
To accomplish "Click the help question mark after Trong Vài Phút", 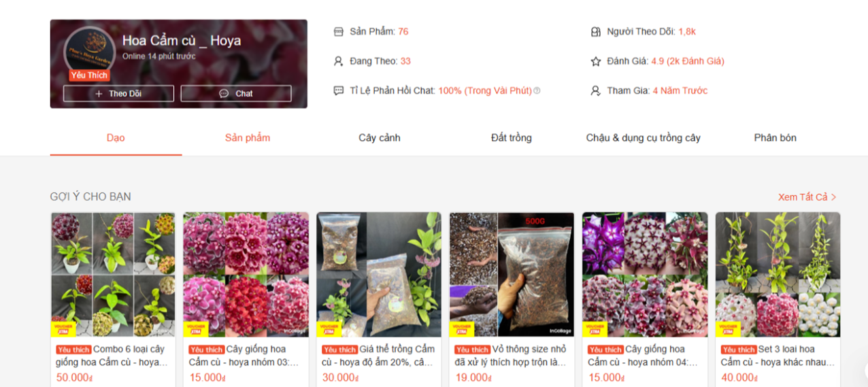I will 537,90.
